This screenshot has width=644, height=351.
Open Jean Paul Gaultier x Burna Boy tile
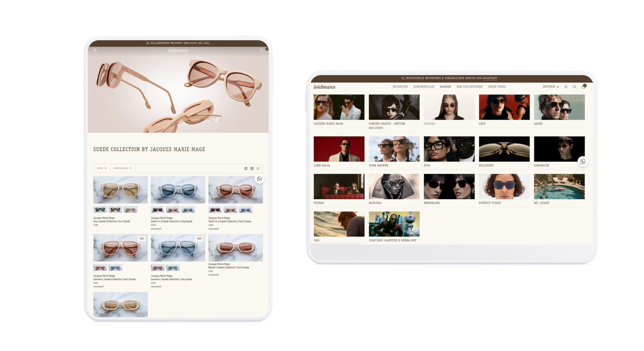394,224
